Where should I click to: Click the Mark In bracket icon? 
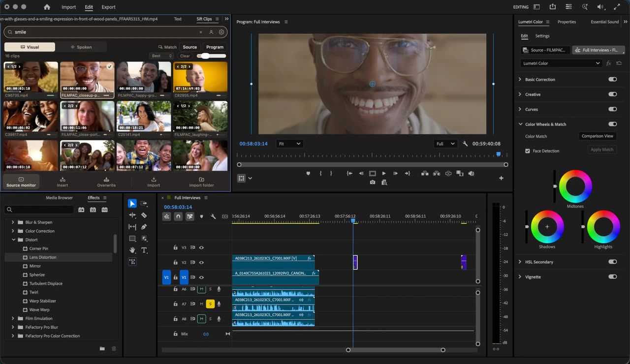320,173
